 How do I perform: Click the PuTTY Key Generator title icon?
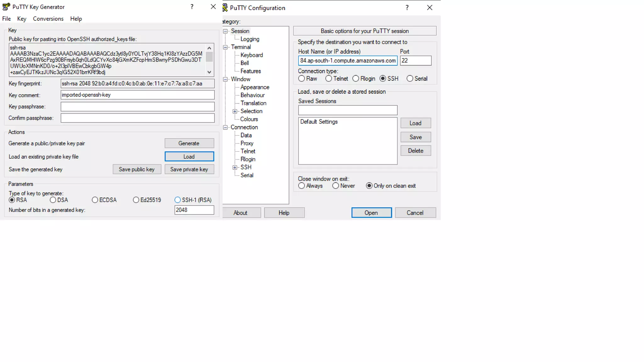coord(6,7)
